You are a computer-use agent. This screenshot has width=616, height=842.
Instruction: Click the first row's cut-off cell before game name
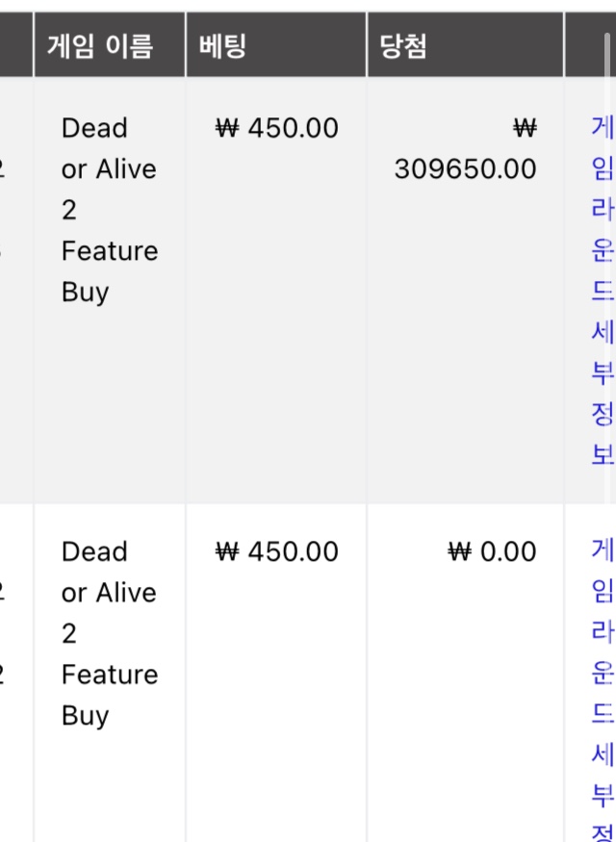pyautogui.click(x=16, y=290)
